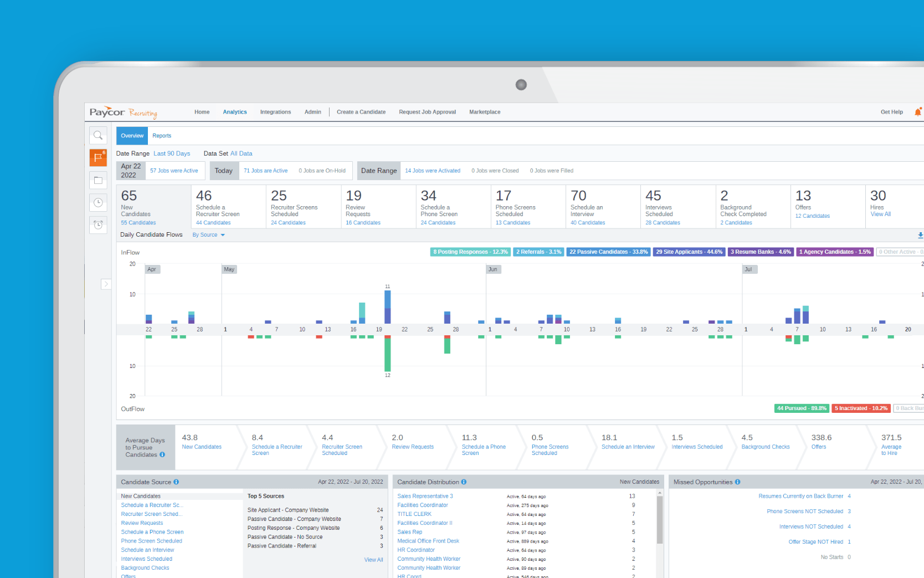Open 40 Candidates under Schedule an Interview
924x578 pixels.
(588, 223)
